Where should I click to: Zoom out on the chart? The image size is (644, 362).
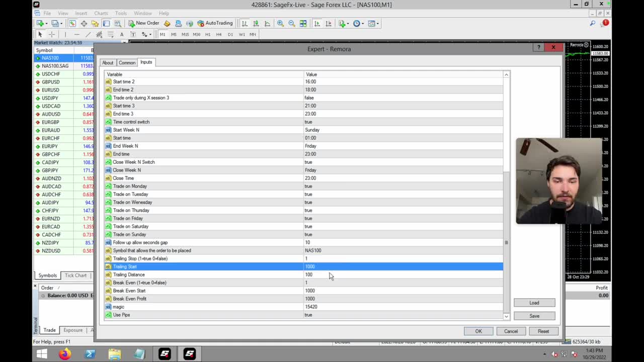click(x=291, y=23)
